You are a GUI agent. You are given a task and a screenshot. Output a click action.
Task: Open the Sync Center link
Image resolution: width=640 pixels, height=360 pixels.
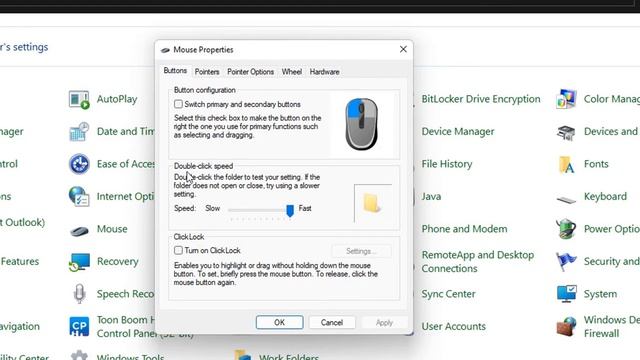pyautogui.click(x=448, y=294)
